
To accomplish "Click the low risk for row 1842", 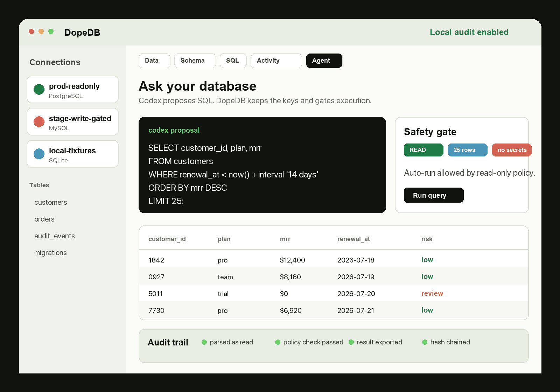I will [427, 260].
